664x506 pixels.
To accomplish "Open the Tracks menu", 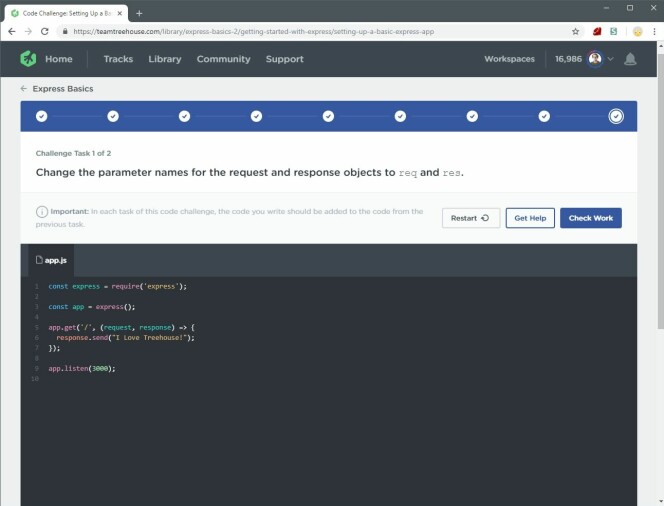I will pyautogui.click(x=118, y=59).
